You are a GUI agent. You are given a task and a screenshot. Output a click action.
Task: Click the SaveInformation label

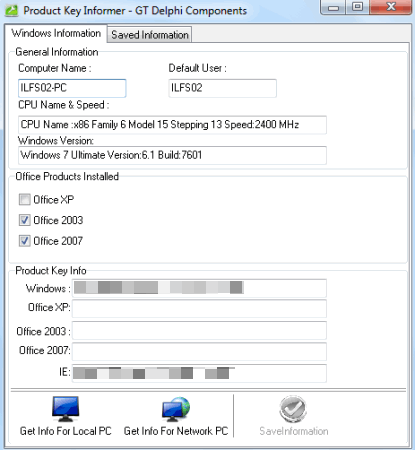point(294,431)
